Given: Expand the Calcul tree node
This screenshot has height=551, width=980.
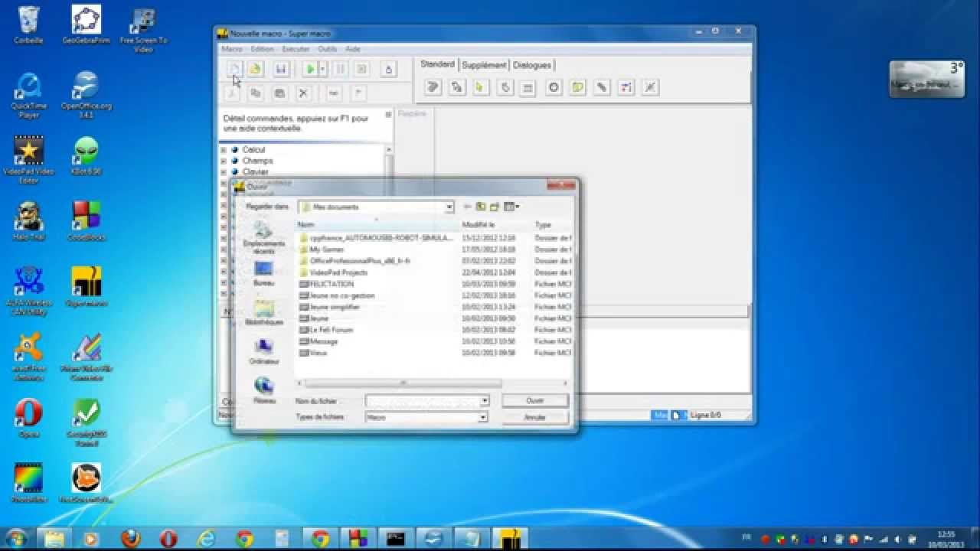Looking at the screenshot, I should (224, 150).
